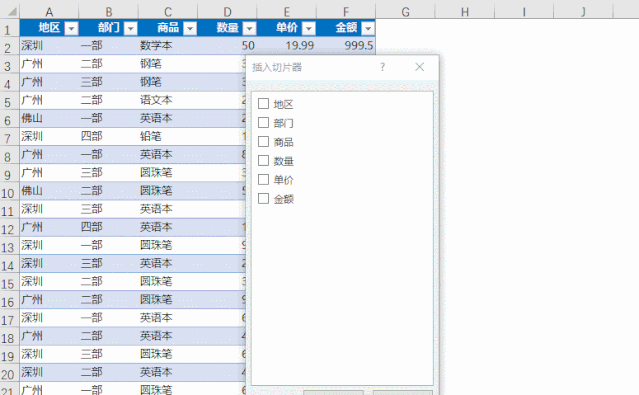
Task: Select row 2 header
Action: (9, 46)
